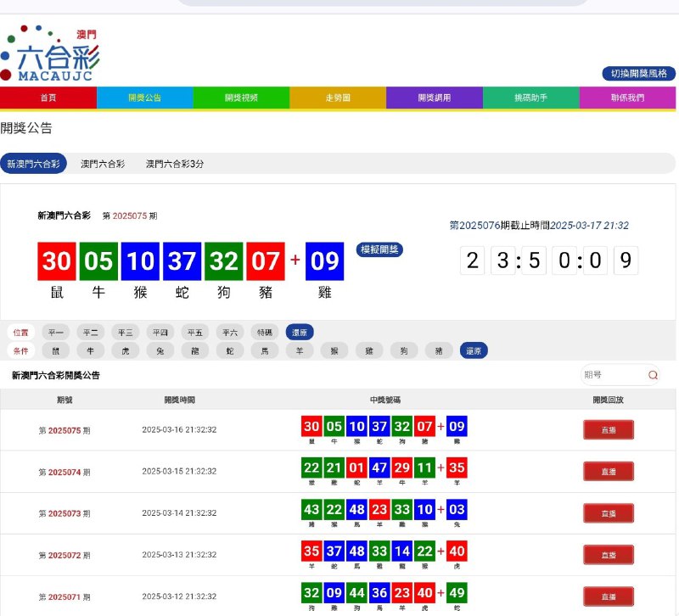Toggle the 龍 zodiac condition filter

195,350
